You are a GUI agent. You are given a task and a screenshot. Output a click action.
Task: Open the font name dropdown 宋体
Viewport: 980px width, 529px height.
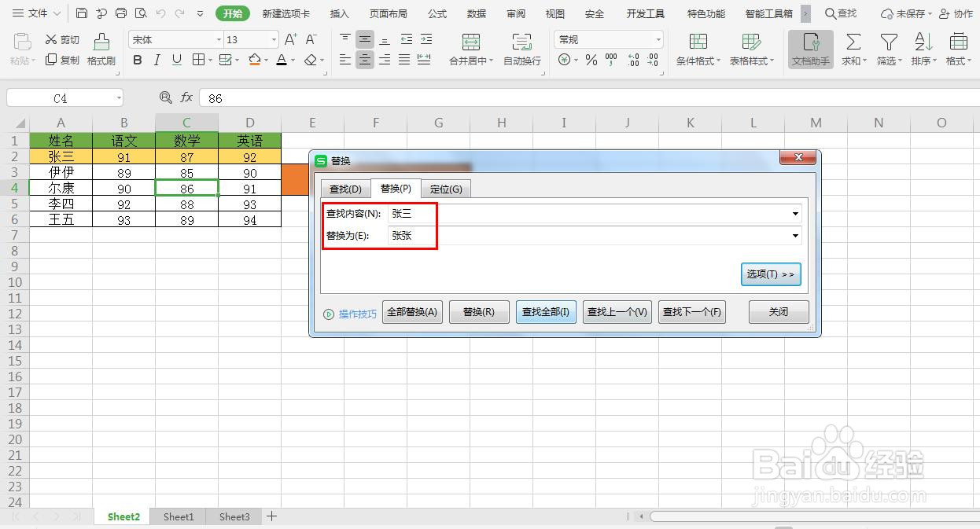coord(219,39)
